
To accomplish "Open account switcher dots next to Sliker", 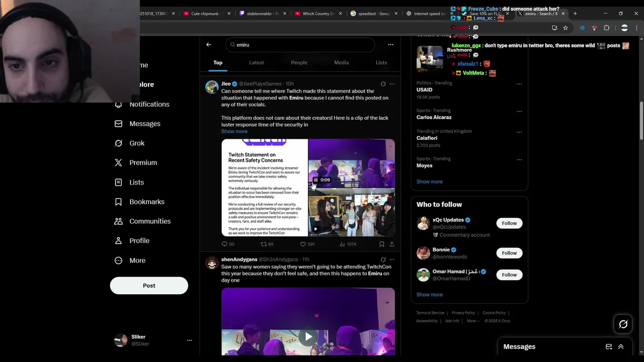I will 190,340.
